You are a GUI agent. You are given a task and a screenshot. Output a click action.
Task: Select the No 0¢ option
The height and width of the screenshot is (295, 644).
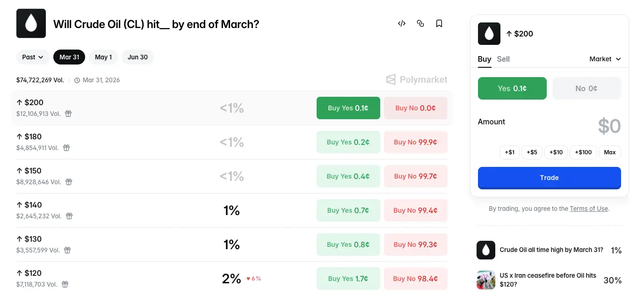click(x=586, y=88)
